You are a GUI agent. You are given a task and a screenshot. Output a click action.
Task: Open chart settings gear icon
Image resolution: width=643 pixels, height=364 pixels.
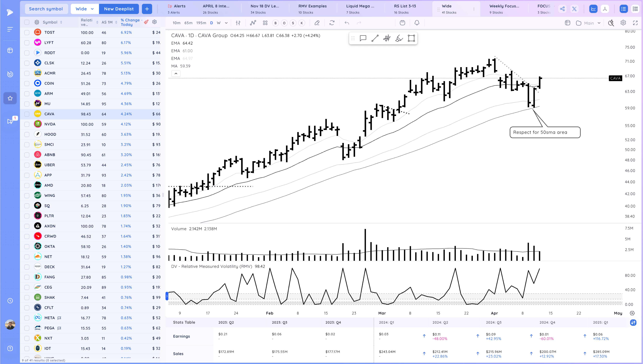[623, 23]
